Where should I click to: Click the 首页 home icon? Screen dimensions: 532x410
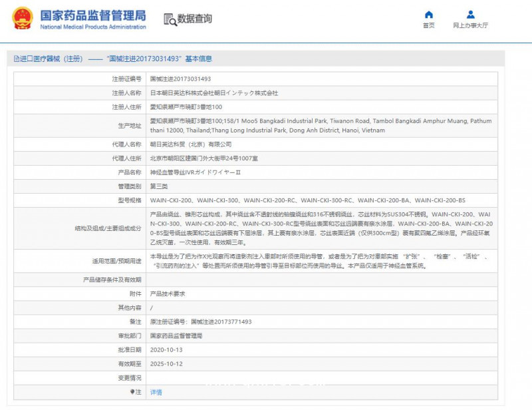tap(429, 15)
